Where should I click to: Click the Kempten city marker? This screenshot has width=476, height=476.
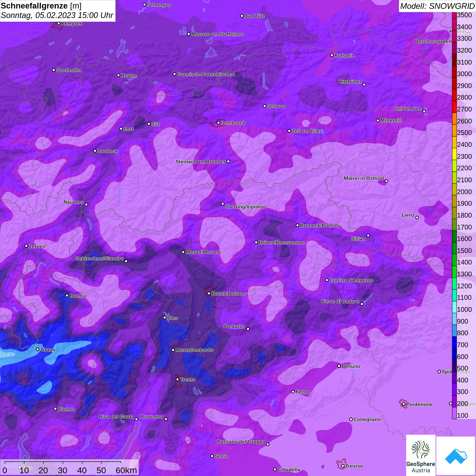58,23
